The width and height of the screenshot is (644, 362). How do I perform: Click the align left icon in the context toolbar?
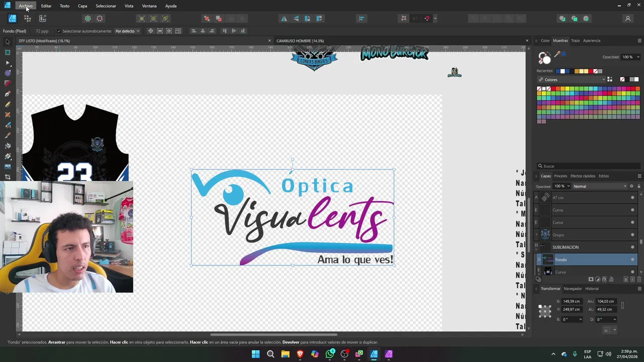(193, 31)
